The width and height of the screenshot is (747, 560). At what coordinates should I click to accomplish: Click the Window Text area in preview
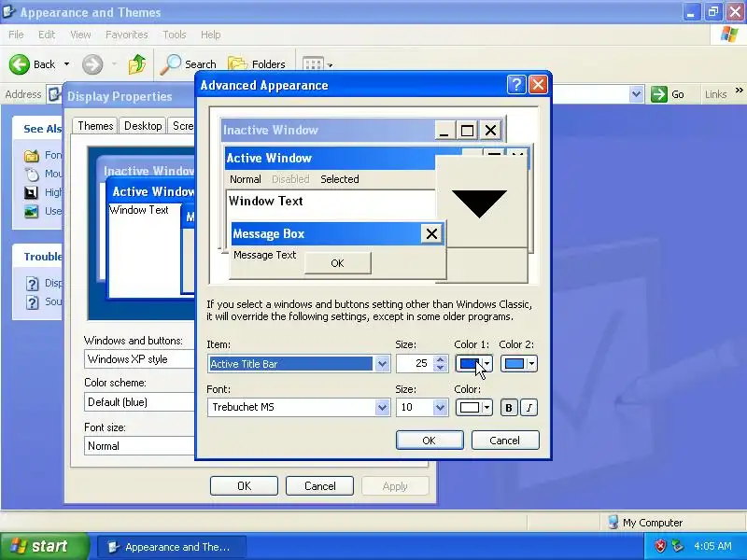point(331,204)
